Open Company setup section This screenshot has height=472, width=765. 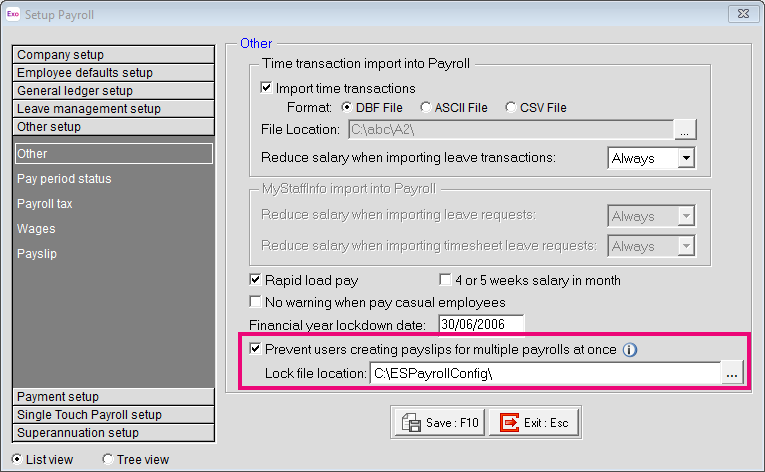point(115,54)
